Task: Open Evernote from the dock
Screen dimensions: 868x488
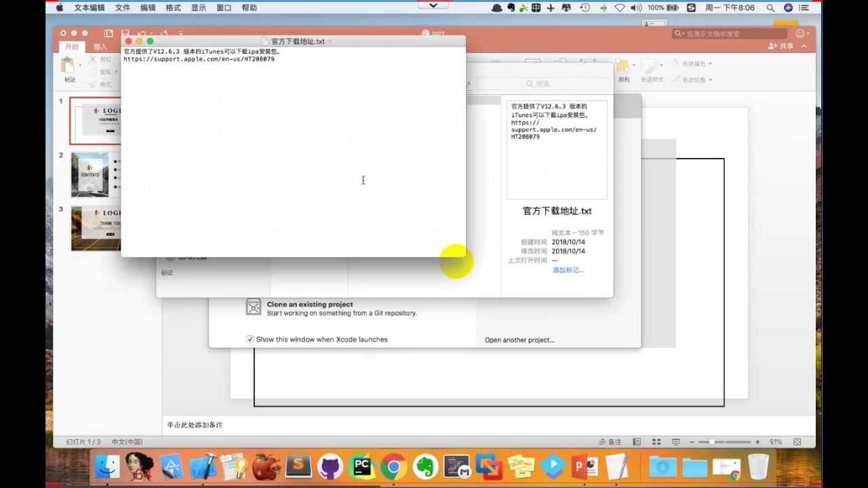Action: coord(425,467)
